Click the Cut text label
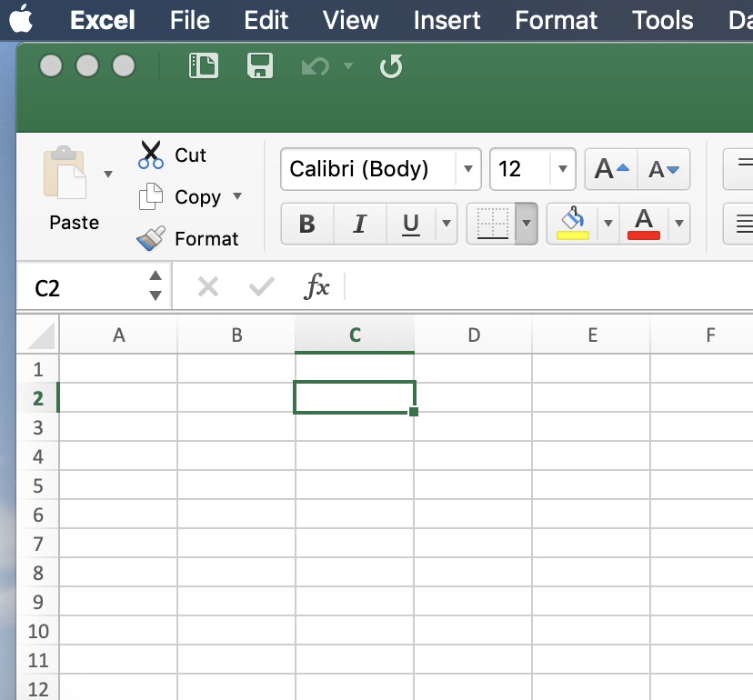Viewport: 753px width, 700px height. pyautogui.click(x=190, y=155)
